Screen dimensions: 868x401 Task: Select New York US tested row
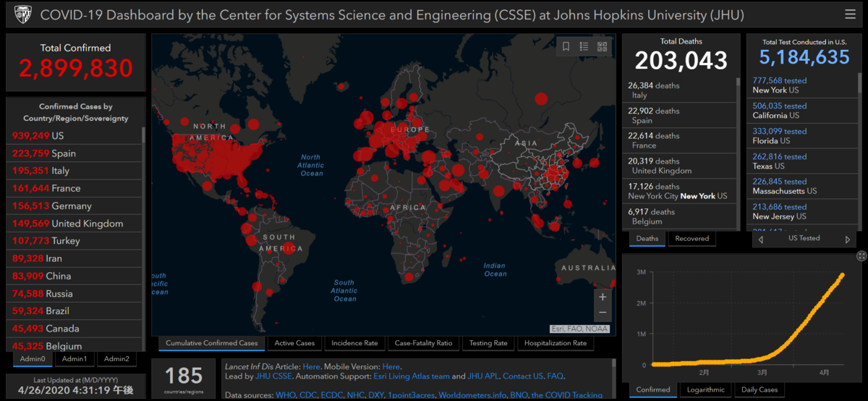pos(803,85)
